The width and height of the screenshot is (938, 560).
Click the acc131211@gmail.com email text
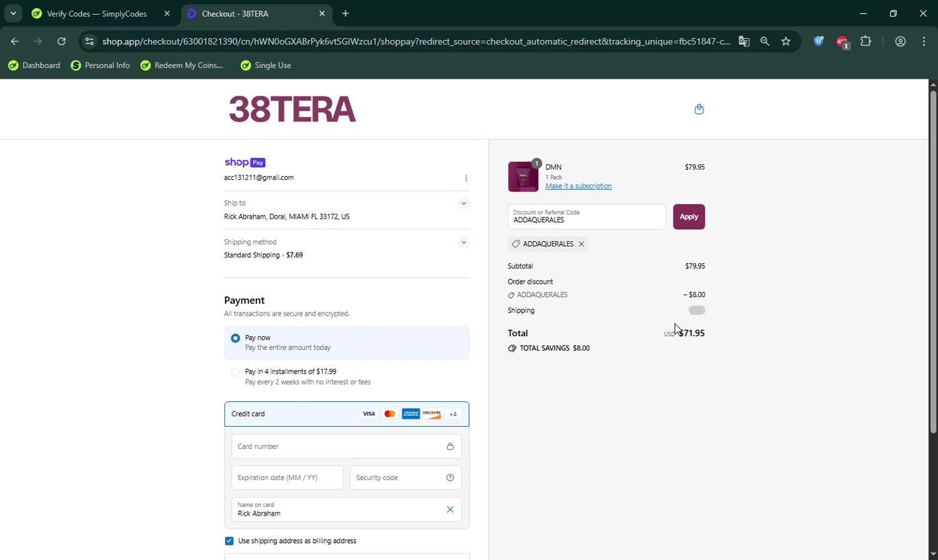tap(259, 178)
